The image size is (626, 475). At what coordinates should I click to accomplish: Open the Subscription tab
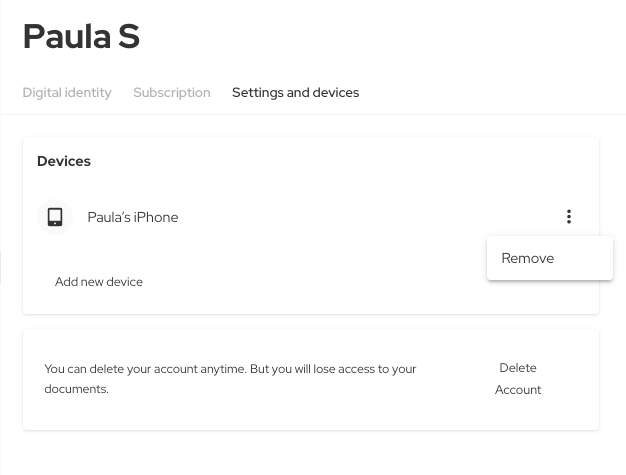click(172, 93)
